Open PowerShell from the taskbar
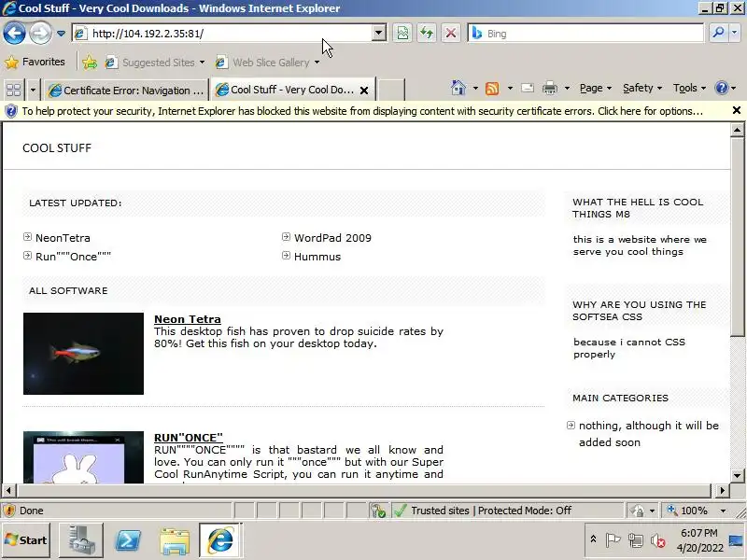The width and height of the screenshot is (747, 560). click(128, 540)
